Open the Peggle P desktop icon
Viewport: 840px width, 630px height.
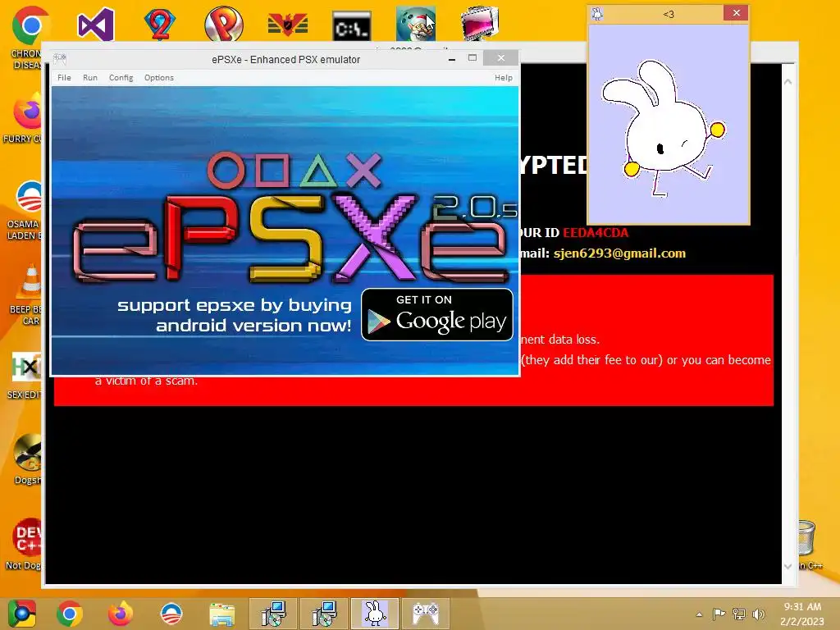(224, 24)
